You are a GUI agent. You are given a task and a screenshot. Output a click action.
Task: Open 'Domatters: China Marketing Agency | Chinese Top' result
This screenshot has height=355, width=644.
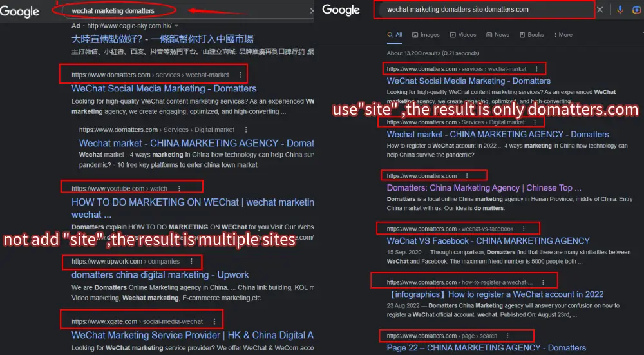coord(484,187)
